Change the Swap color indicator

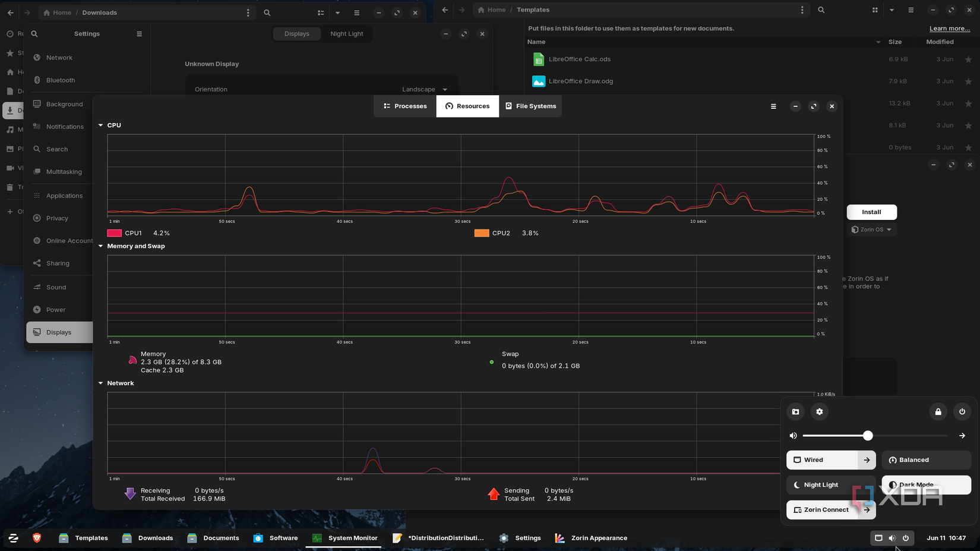click(x=491, y=362)
